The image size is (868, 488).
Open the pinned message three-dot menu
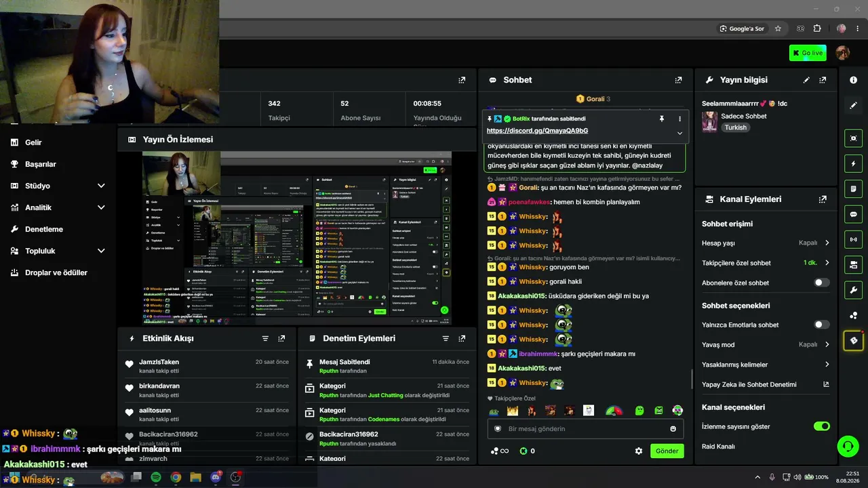[679, 119]
